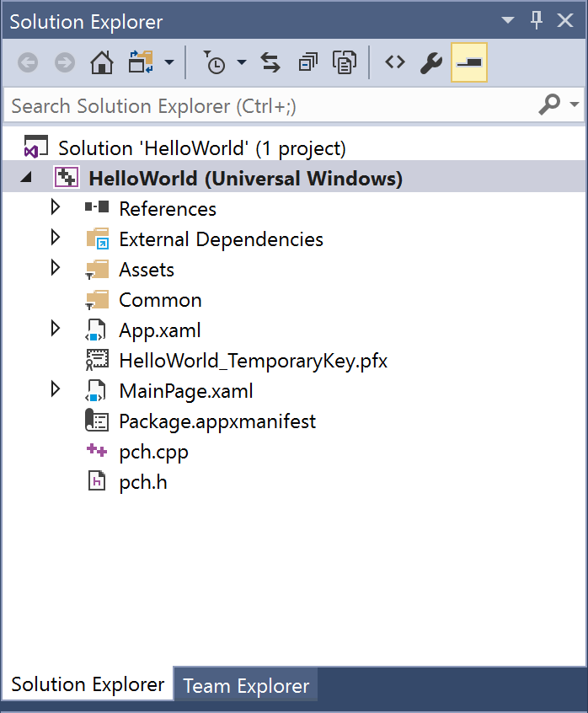Image resolution: width=588 pixels, height=713 pixels.
Task: Collapse the HelloWorld project node
Action: [x=24, y=178]
